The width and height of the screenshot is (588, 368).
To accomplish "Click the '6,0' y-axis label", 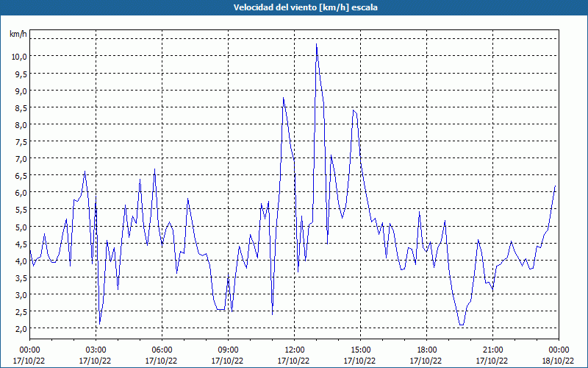I will pyautogui.click(x=21, y=192).
